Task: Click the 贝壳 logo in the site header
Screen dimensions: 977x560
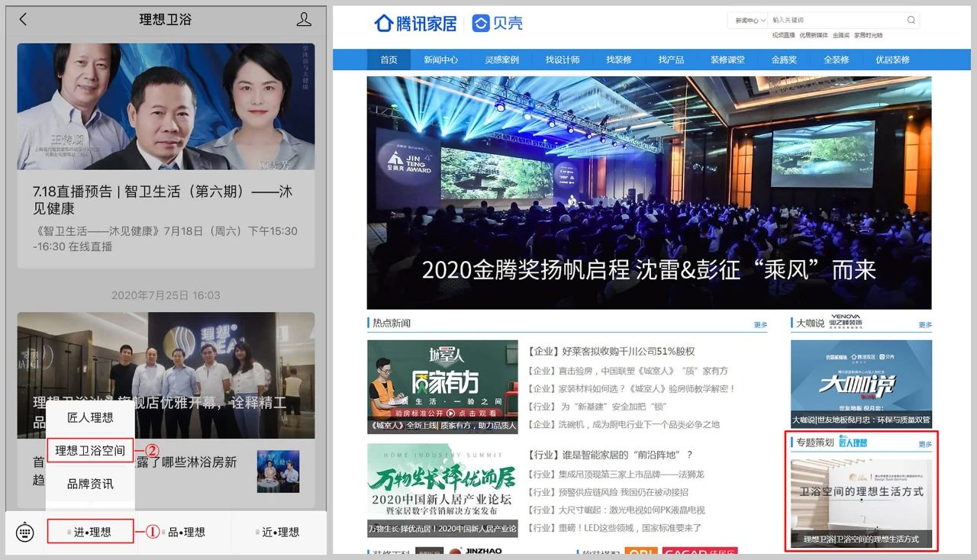Action: point(497,24)
